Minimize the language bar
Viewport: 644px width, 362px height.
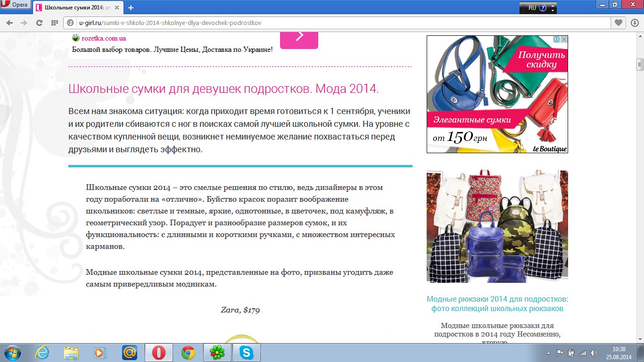coord(553,5)
